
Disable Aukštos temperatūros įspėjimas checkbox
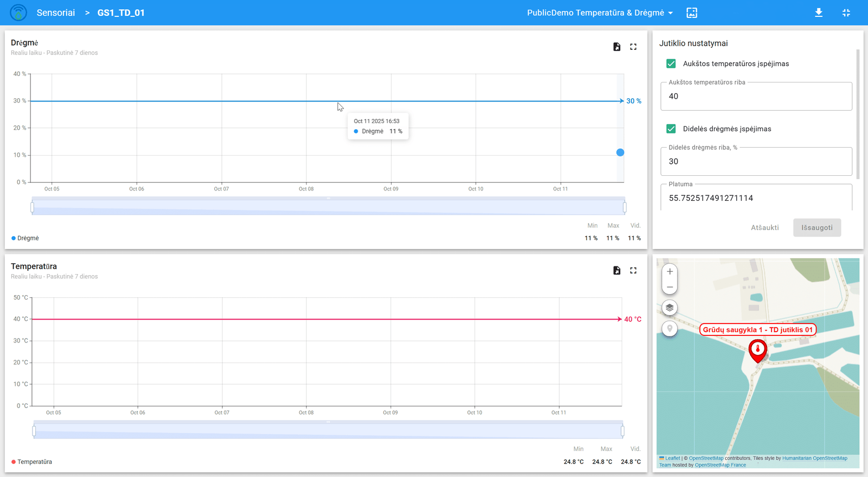point(671,63)
